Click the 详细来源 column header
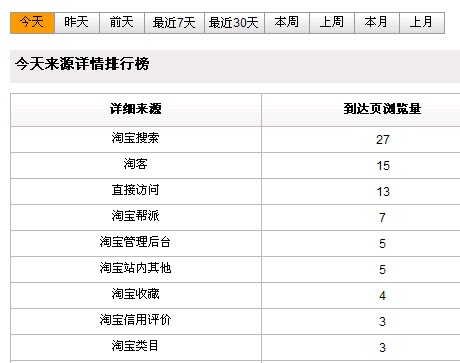Viewport: 460px width, 363px height. click(x=136, y=110)
